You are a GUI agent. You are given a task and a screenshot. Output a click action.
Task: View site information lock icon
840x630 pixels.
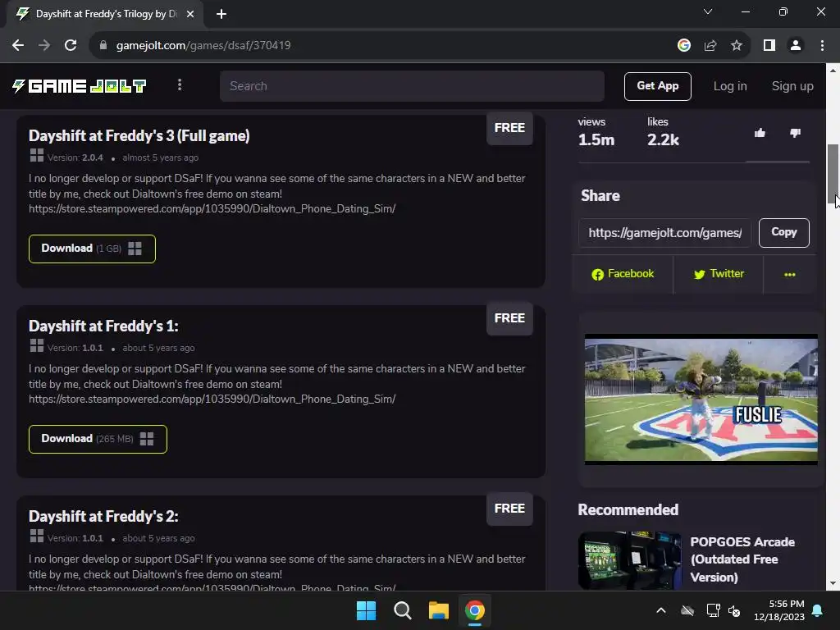tap(103, 46)
